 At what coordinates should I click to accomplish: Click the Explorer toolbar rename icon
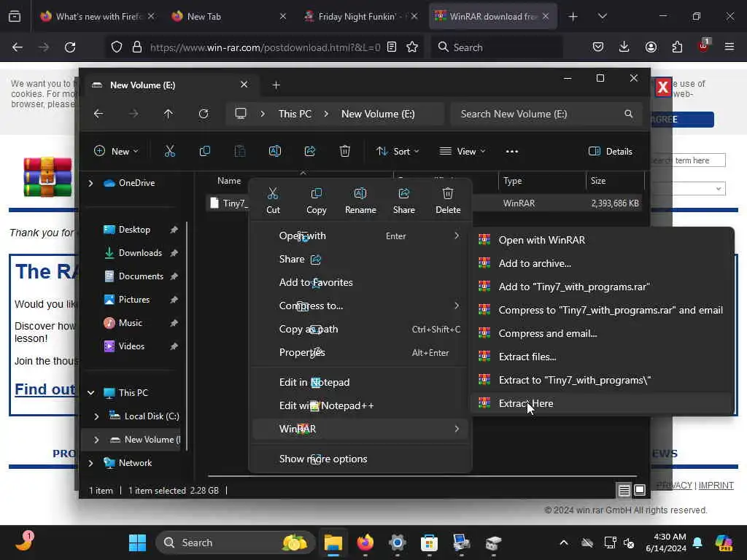[275, 152]
